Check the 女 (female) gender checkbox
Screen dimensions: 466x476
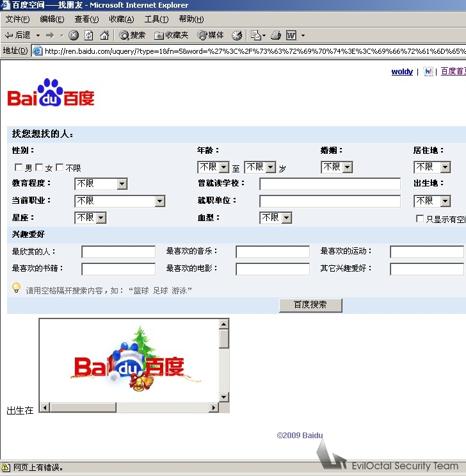pos(39,167)
